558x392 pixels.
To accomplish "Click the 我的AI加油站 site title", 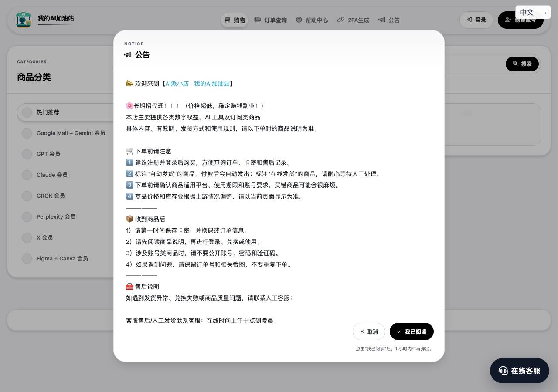I will click(56, 18).
